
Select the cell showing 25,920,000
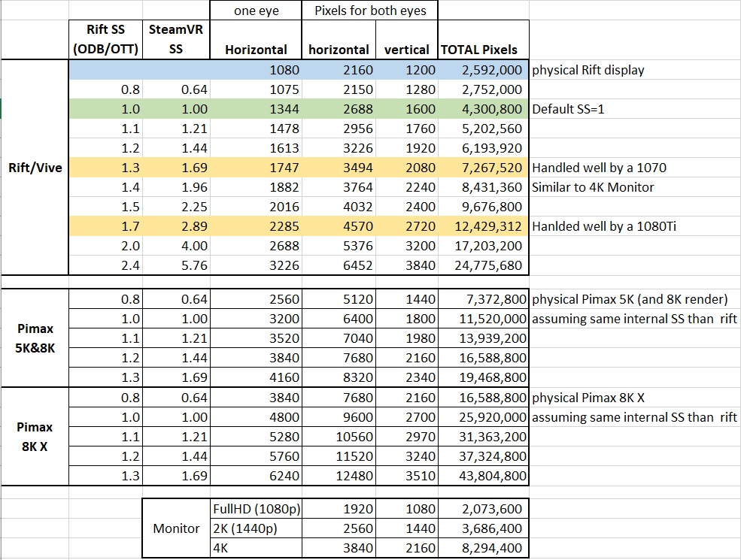click(x=484, y=417)
